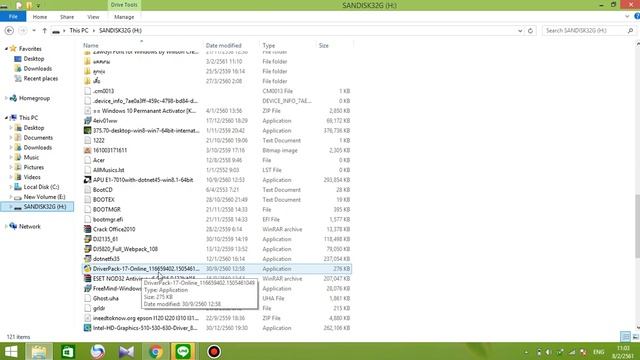Open the Windows Start button
Viewport: 640px width, 360px height.
11,351
